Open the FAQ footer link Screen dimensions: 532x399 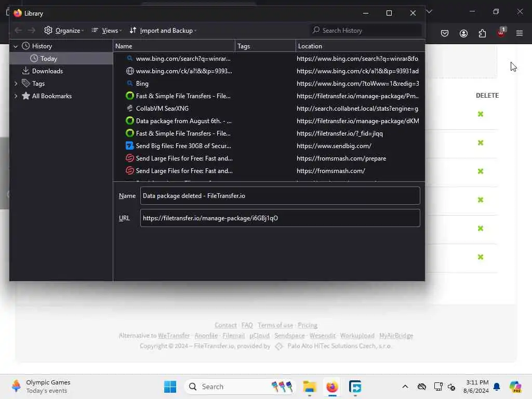pyautogui.click(x=247, y=325)
